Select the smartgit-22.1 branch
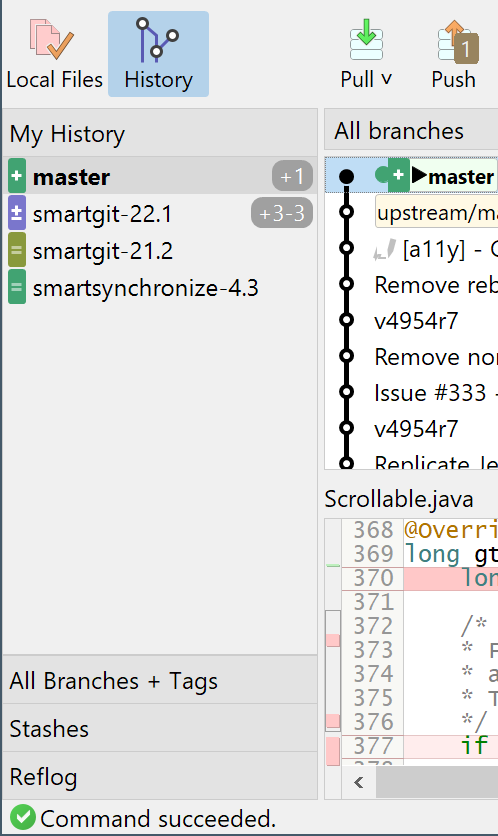498x836 pixels. [x=160, y=213]
